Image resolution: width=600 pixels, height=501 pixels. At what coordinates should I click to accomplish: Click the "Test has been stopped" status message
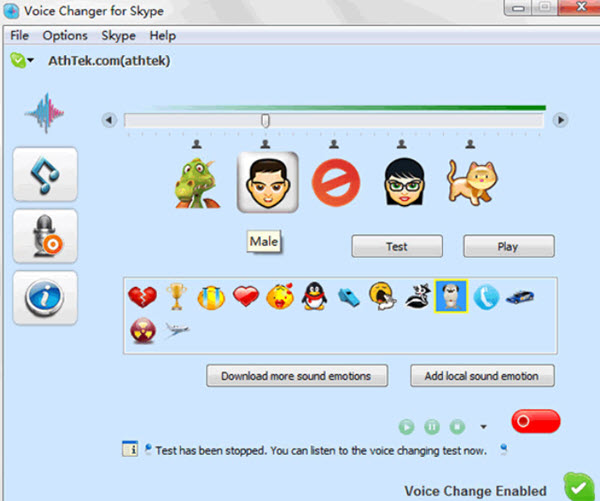pyautogui.click(x=321, y=451)
